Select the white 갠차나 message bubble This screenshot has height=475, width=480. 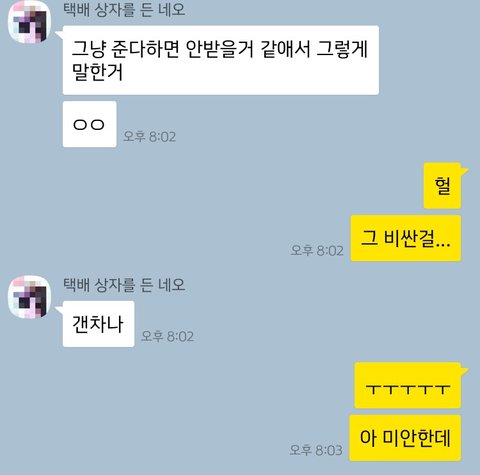(x=98, y=324)
